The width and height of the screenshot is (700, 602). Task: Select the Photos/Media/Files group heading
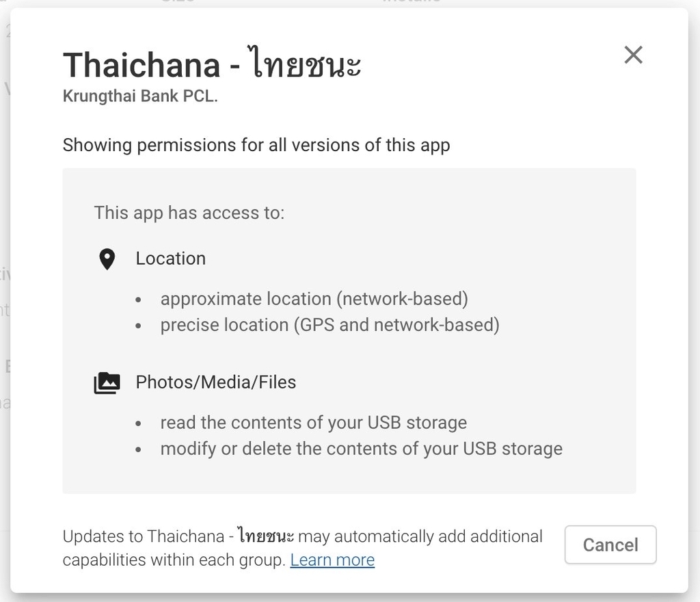coord(216,382)
